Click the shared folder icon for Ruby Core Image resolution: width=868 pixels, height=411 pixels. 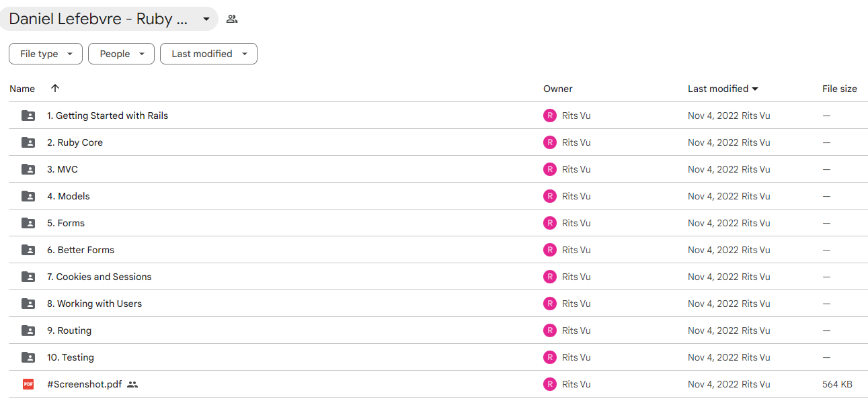coord(28,142)
